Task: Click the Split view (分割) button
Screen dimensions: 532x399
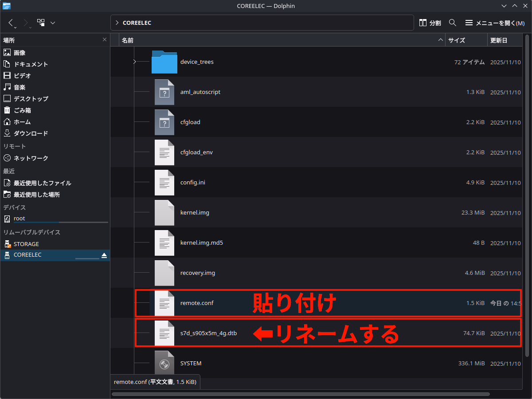Action: coord(430,23)
